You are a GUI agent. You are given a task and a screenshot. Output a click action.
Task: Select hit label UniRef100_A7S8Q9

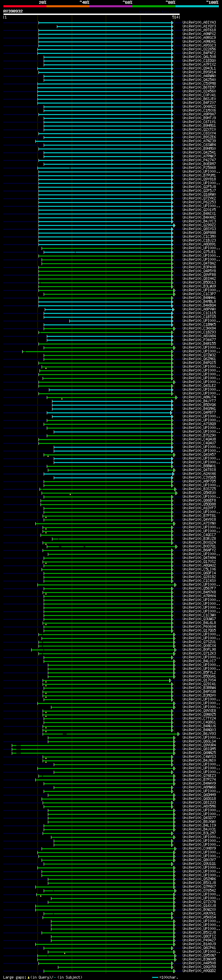point(199,424)
